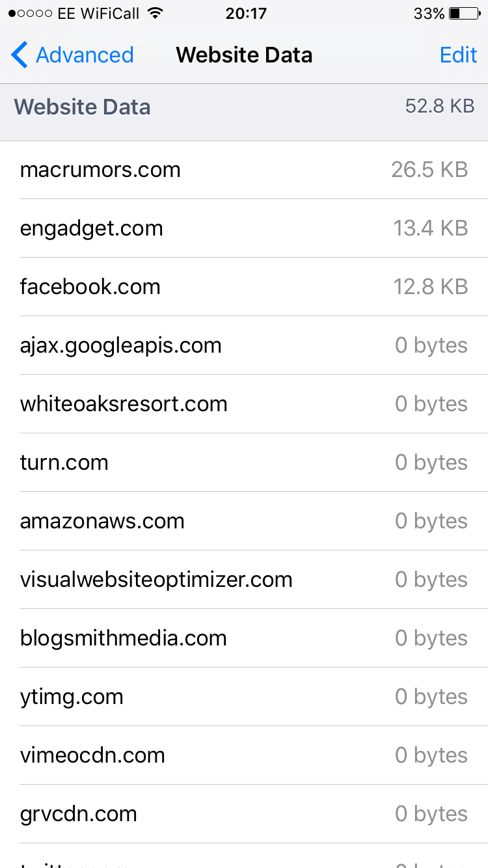488x868 pixels.
Task: Go back to Advanced settings
Action: (x=72, y=55)
